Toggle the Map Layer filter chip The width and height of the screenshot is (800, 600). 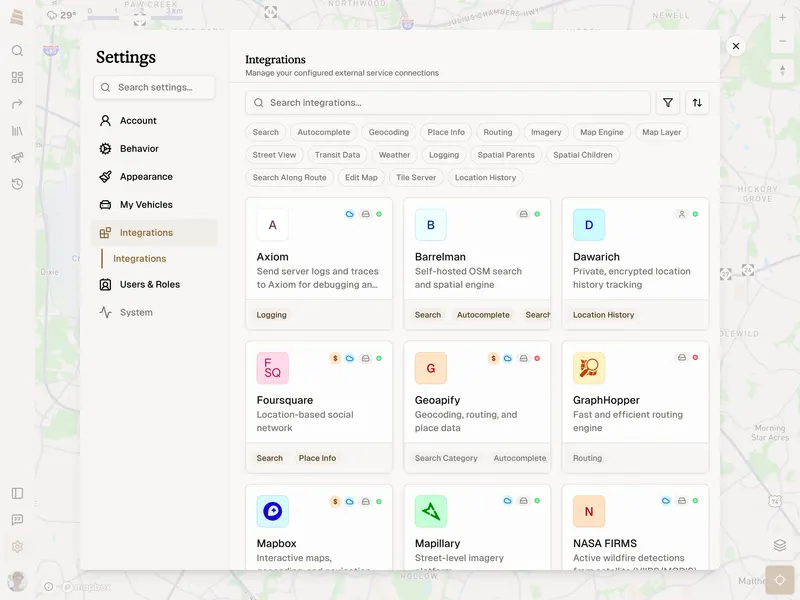point(661,132)
